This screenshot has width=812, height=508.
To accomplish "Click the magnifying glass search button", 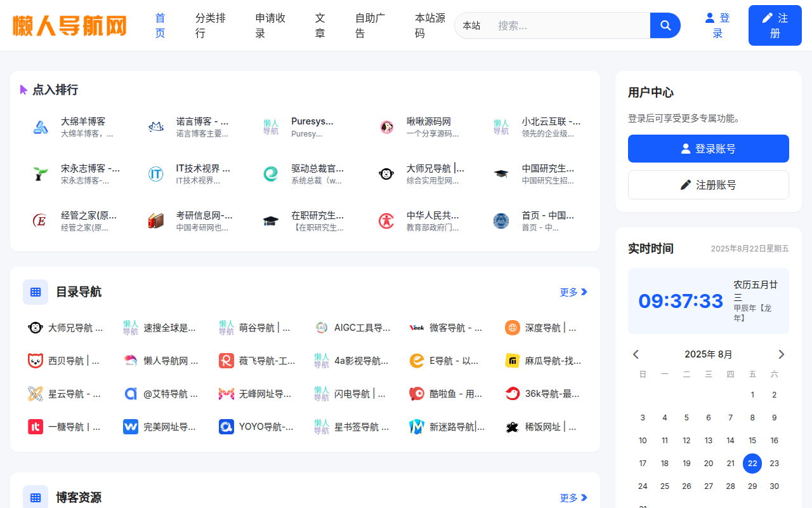I will click(x=665, y=25).
